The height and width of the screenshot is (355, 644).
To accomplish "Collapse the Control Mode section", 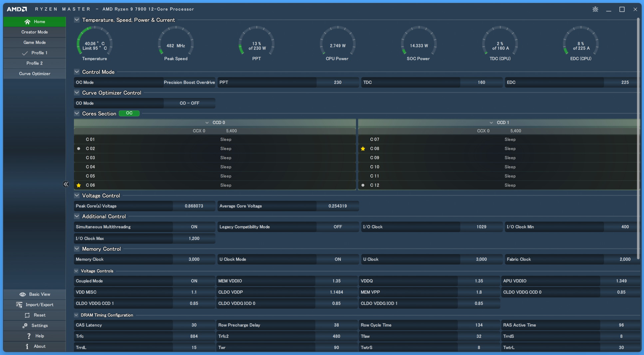I will coord(77,72).
